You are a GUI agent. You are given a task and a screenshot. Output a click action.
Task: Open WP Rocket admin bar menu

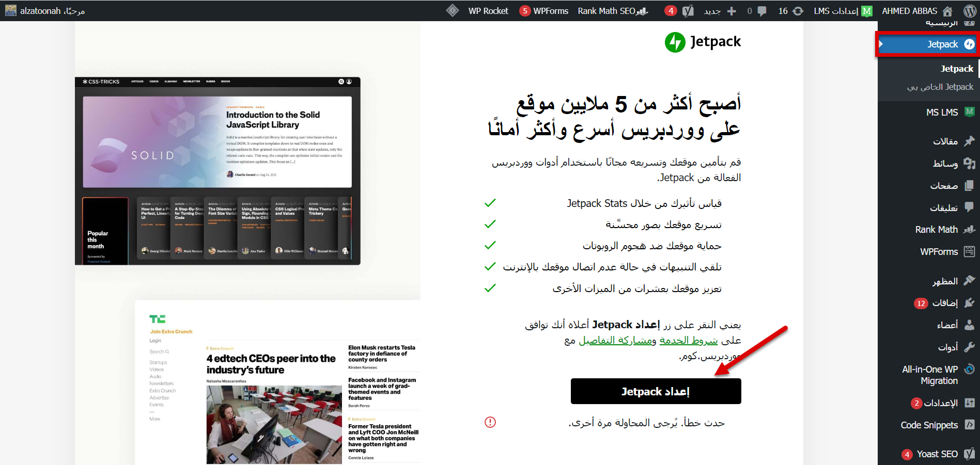(x=488, y=11)
